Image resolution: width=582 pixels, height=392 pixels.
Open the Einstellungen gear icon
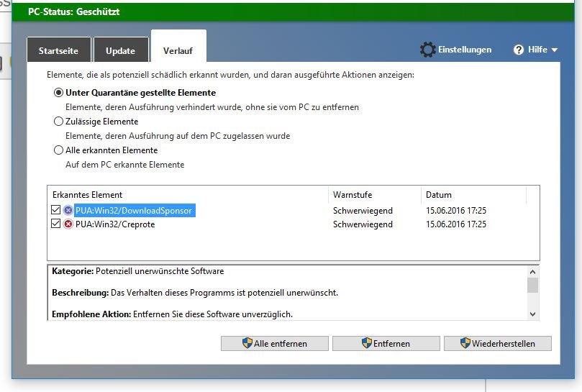click(x=427, y=50)
